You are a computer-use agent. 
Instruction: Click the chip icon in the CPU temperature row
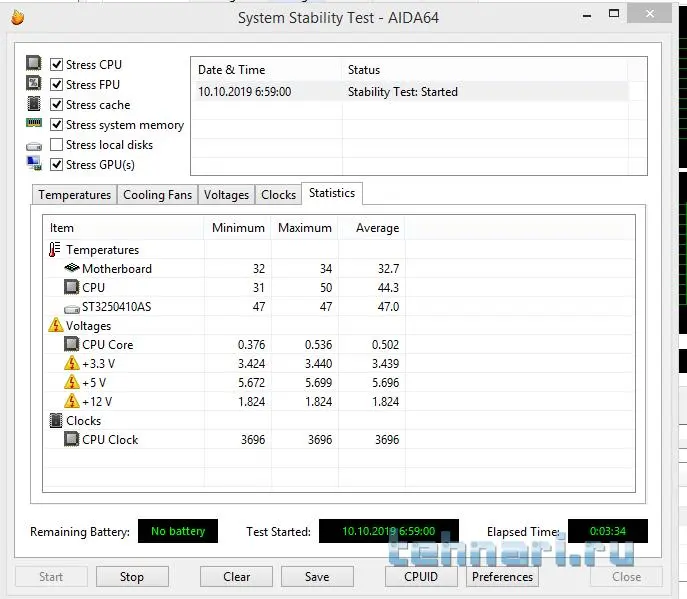click(x=72, y=287)
